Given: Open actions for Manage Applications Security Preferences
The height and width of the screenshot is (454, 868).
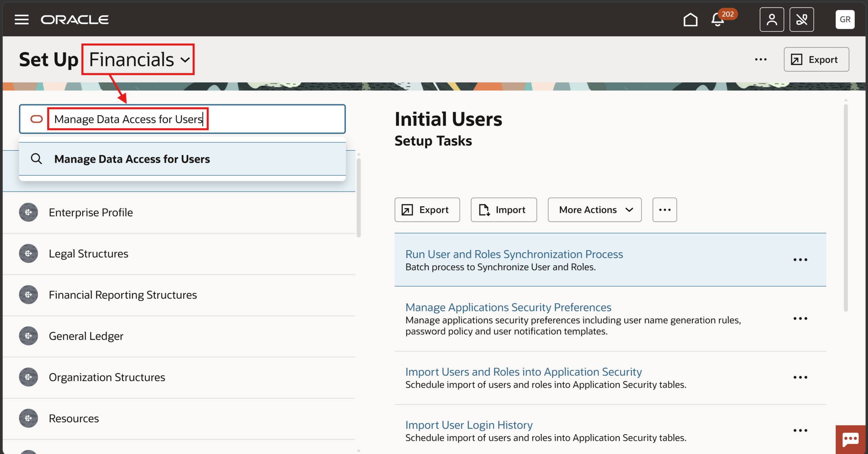Looking at the screenshot, I should click(x=800, y=318).
